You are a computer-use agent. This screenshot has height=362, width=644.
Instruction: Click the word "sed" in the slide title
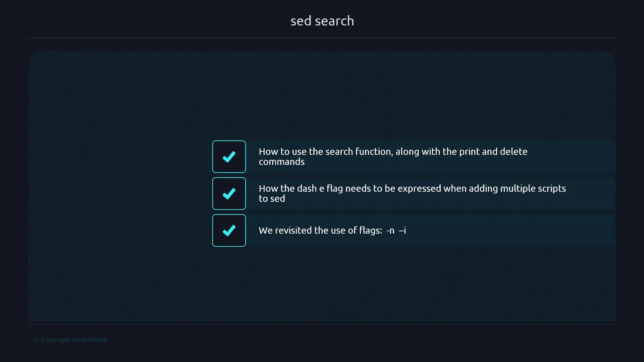(301, 21)
